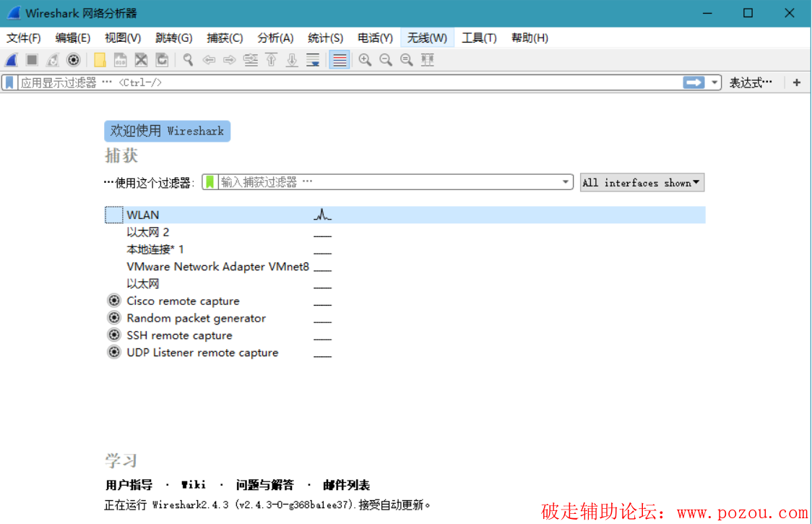812x524 pixels.
Task: Add a filter button with the plus icon
Action: tap(796, 82)
